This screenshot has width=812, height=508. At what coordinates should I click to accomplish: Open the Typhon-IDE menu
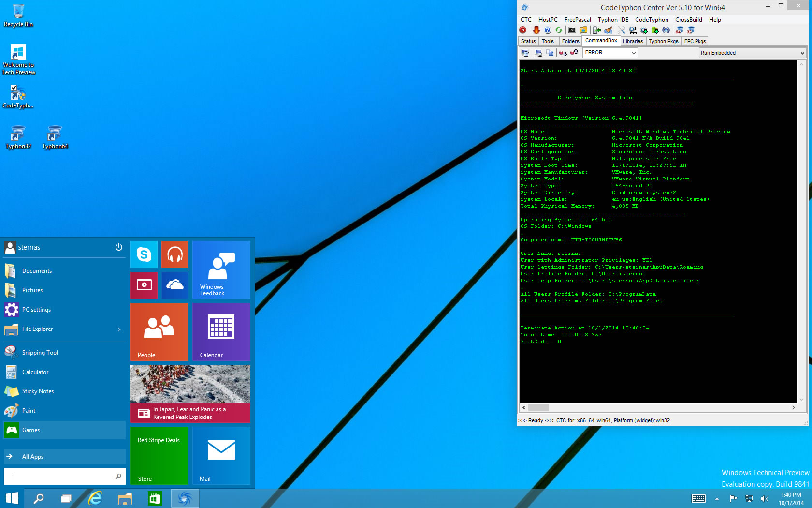pos(613,20)
